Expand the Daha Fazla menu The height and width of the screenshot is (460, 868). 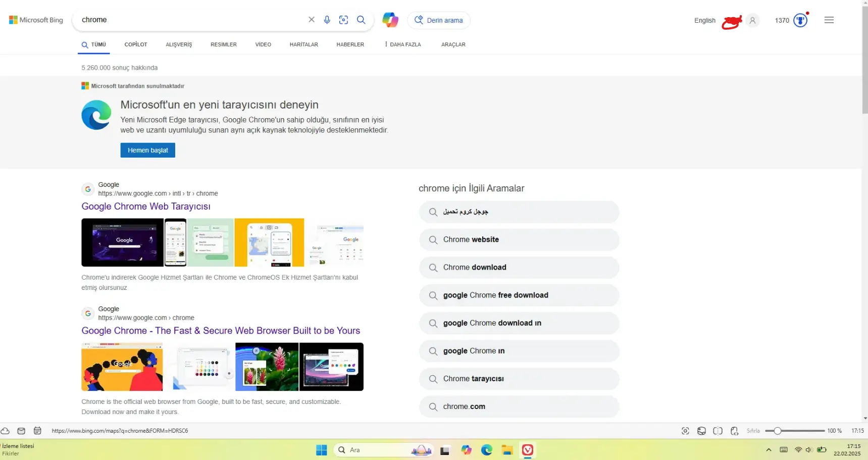[402, 44]
